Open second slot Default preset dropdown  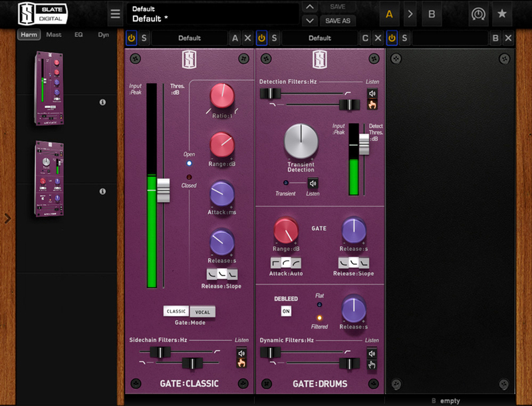click(x=320, y=38)
